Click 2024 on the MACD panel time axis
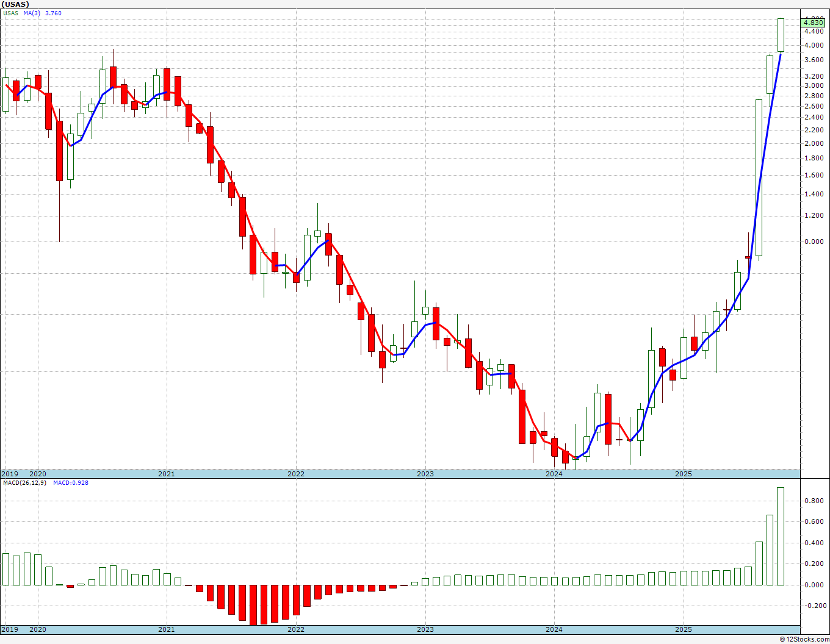Viewport: 830px width, 644px height. (554, 629)
